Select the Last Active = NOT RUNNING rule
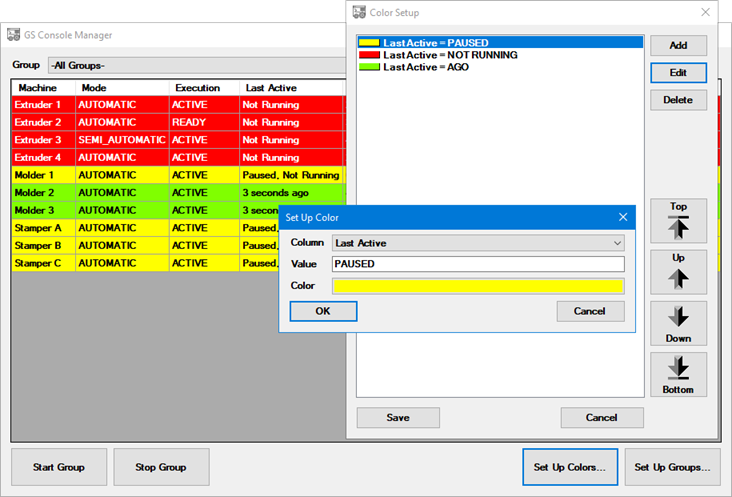 450,55
